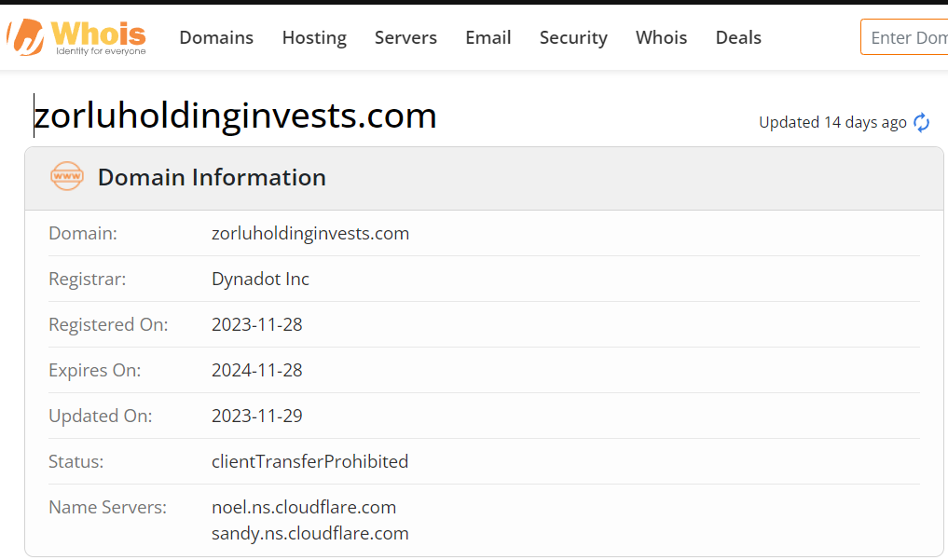The width and height of the screenshot is (948, 560).
Task: Click the Whois logo
Action: point(76,37)
